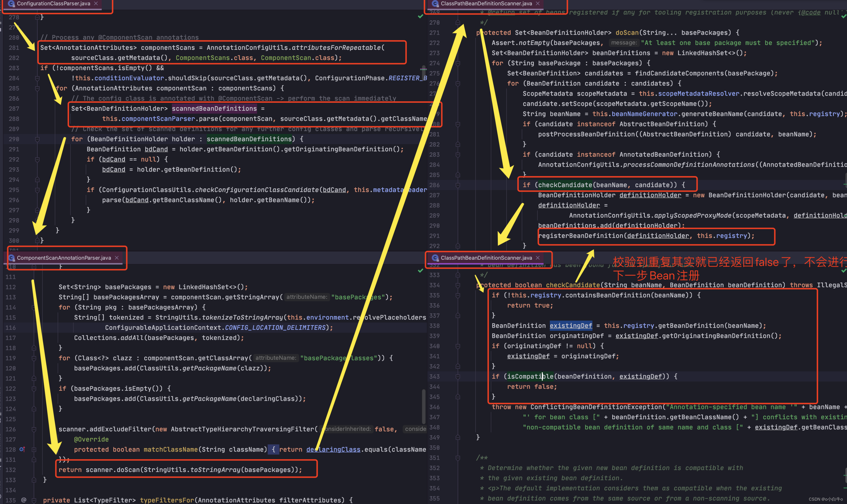
Task: Close the ClassPathBeanDefinitionScanner tab above checkCandidate
Action: click(538, 258)
